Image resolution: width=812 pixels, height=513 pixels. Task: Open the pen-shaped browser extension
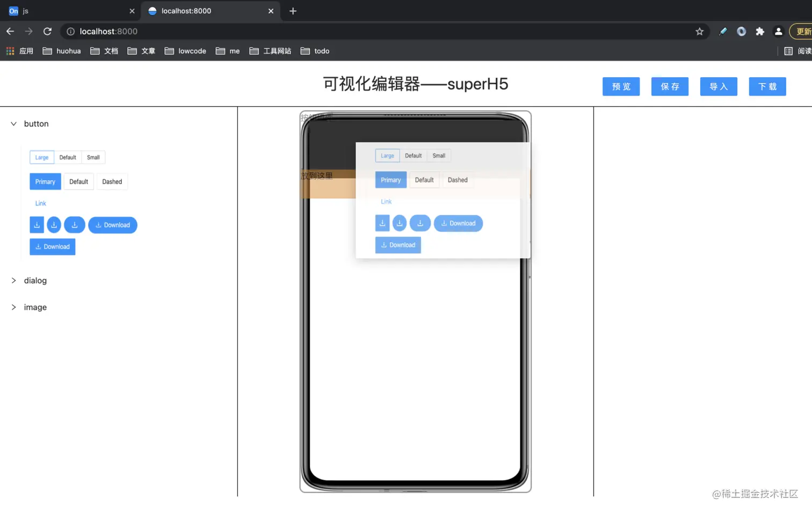pyautogui.click(x=723, y=32)
